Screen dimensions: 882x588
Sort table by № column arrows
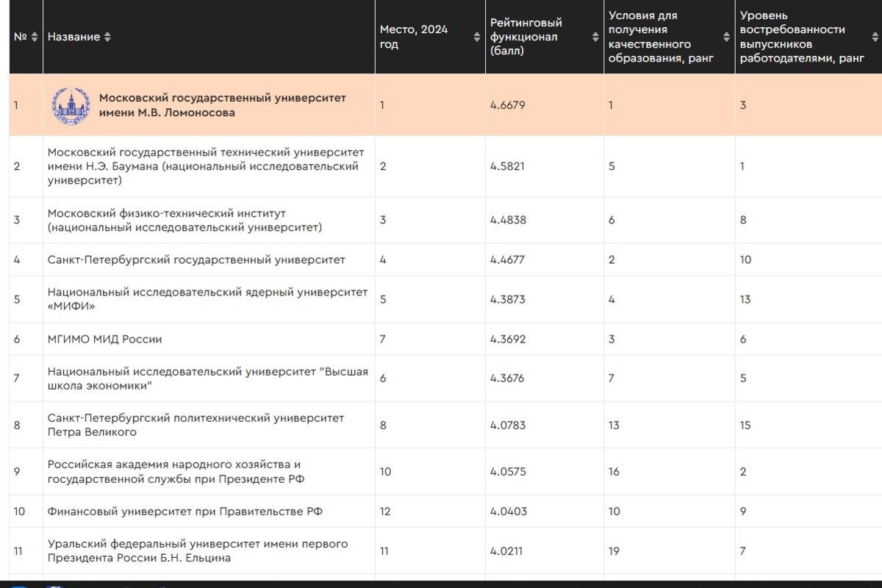pos(34,37)
